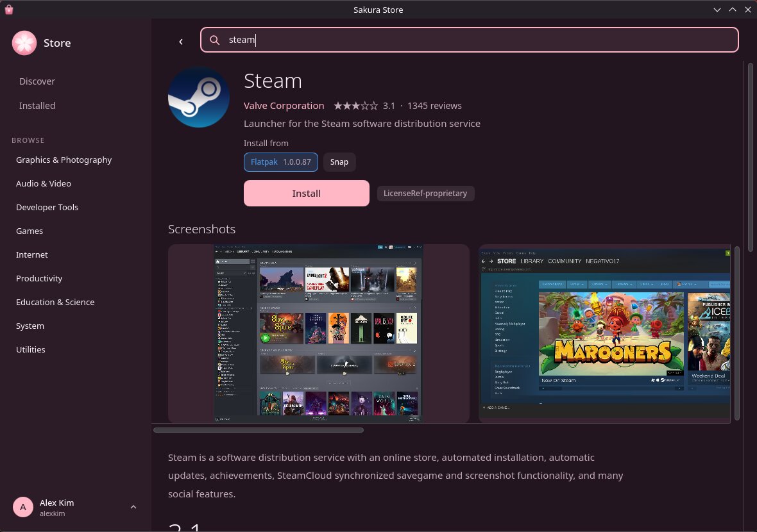Open the Marooners store screenshot thumbnail
Screen dimensions: 757x532
604,334
